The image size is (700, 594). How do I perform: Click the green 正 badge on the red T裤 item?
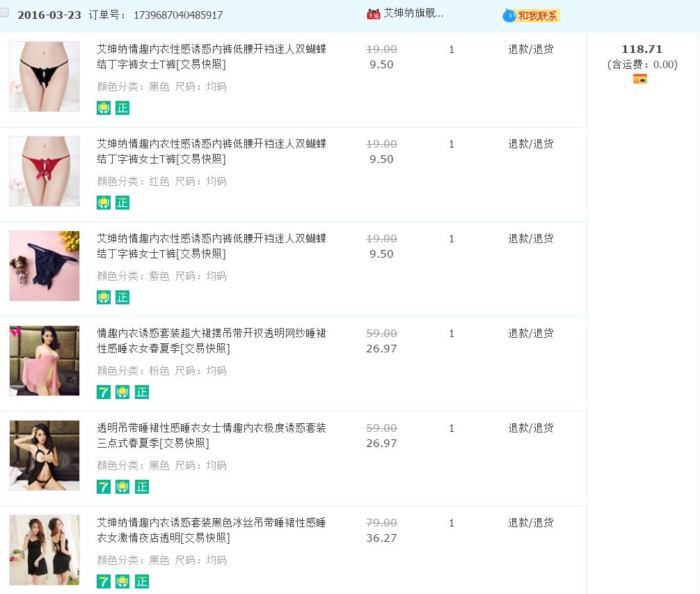tap(122, 203)
